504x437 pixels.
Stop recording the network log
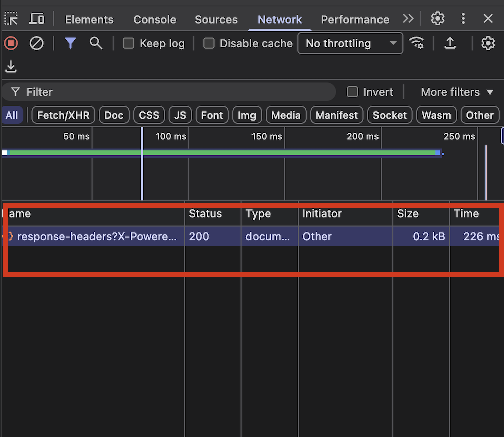point(11,43)
